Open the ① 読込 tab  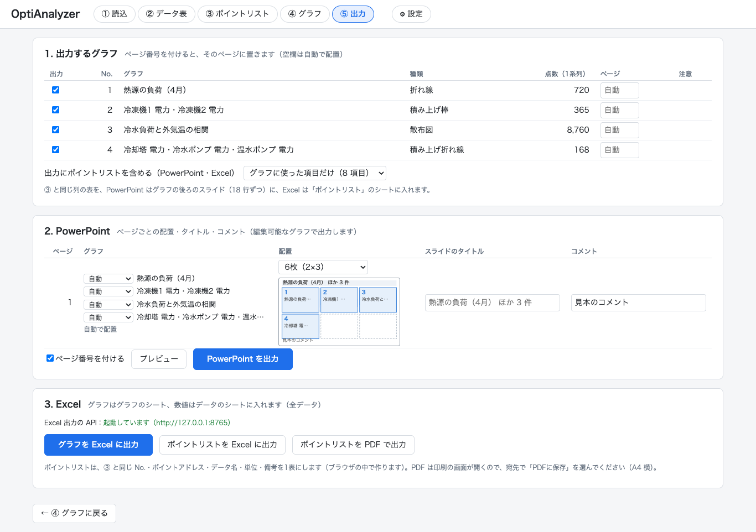tap(115, 14)
